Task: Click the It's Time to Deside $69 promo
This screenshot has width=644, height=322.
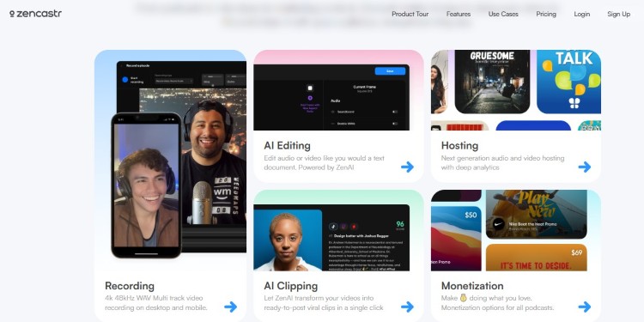Action: 536,258
